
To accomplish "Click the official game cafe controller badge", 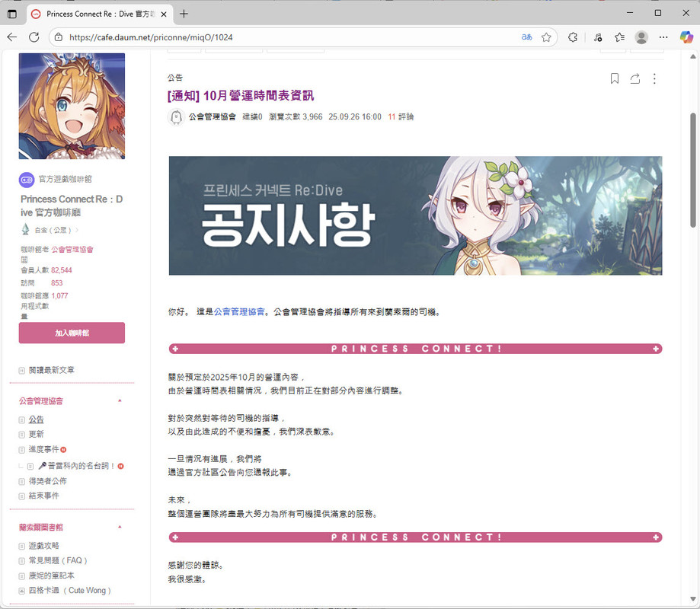I will point(27,180).
